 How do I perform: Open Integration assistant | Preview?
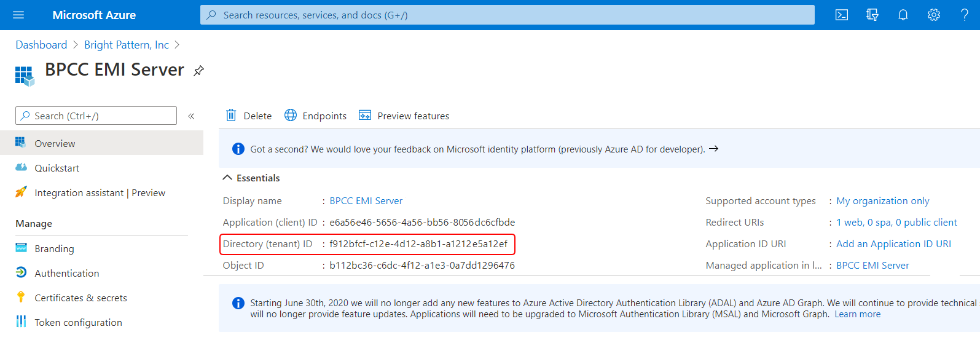(x=101, y=192)
